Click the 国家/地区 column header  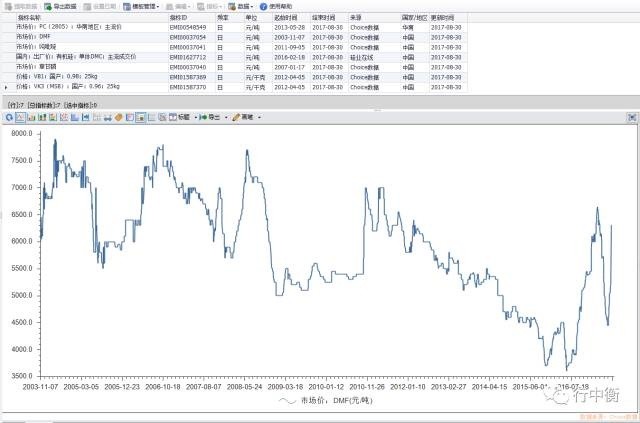click(414, 18)
